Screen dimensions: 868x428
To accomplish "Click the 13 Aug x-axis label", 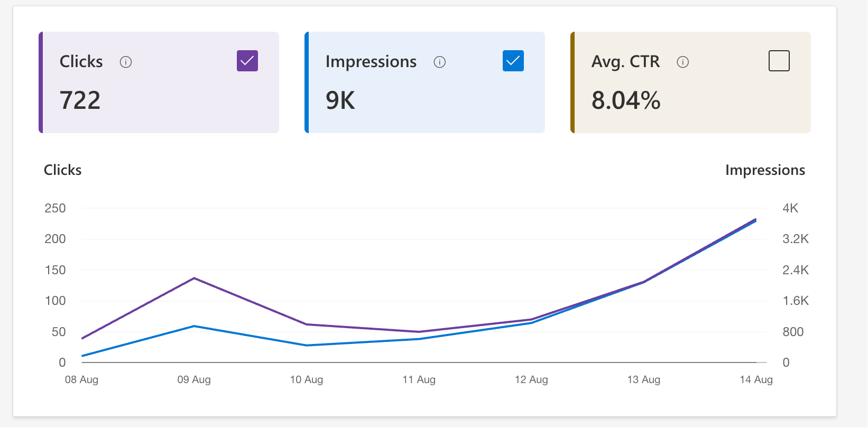I will point(644,379).
